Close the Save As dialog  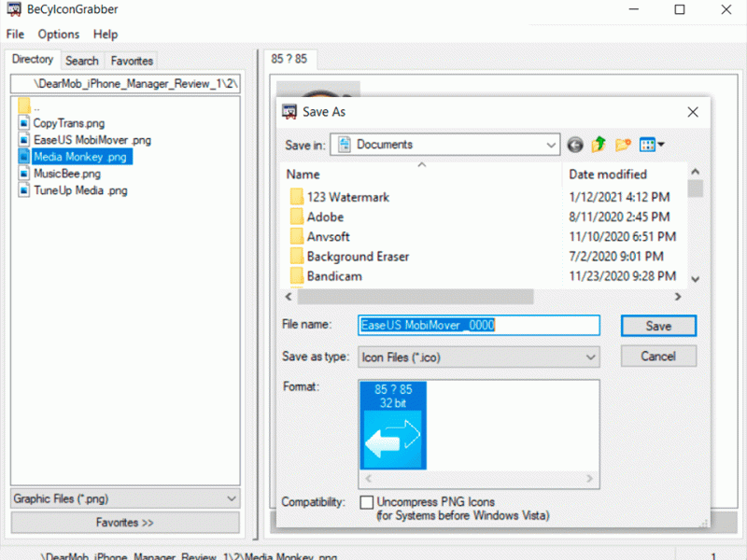point(693,112)
